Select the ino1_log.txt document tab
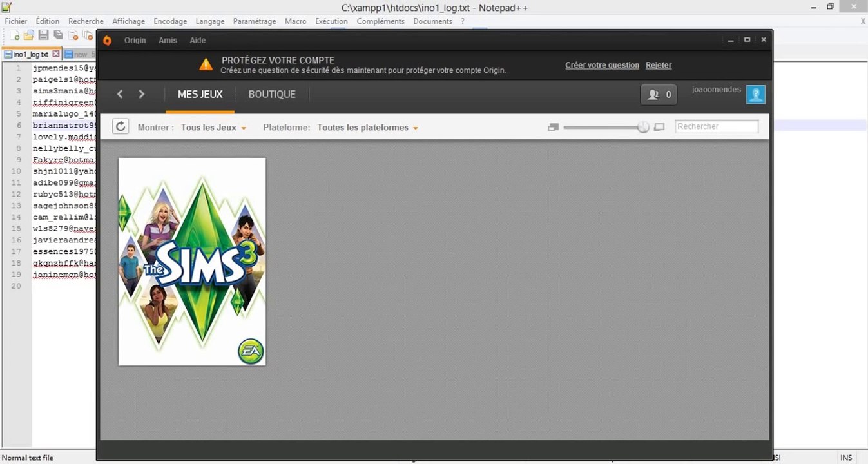Screen dimensions: 868x464 [32, 54]
